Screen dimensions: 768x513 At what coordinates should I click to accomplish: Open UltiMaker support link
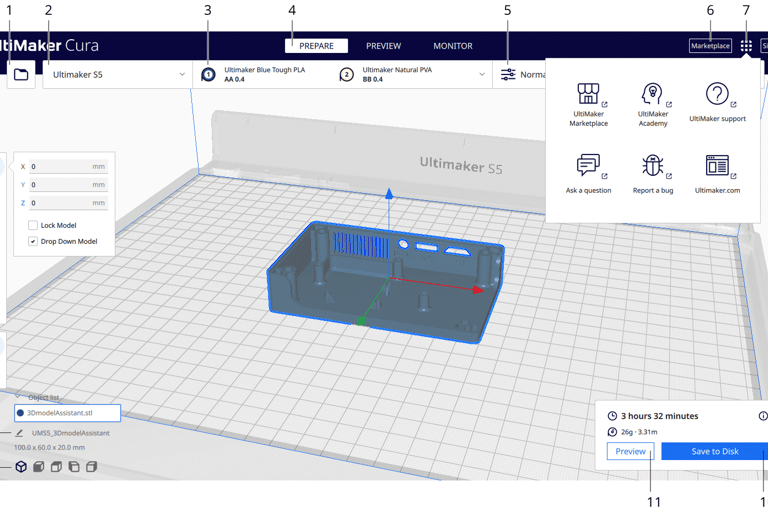click(x=718, y=102)
